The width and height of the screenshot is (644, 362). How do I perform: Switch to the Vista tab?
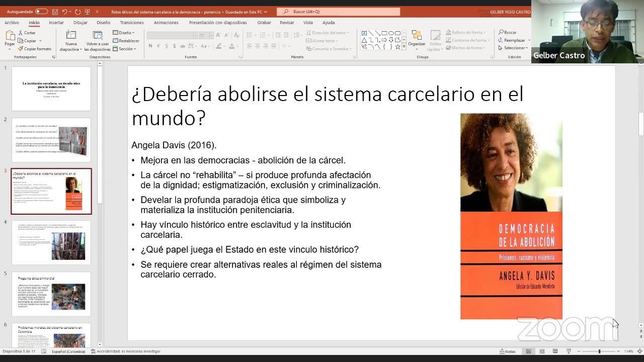308,23
